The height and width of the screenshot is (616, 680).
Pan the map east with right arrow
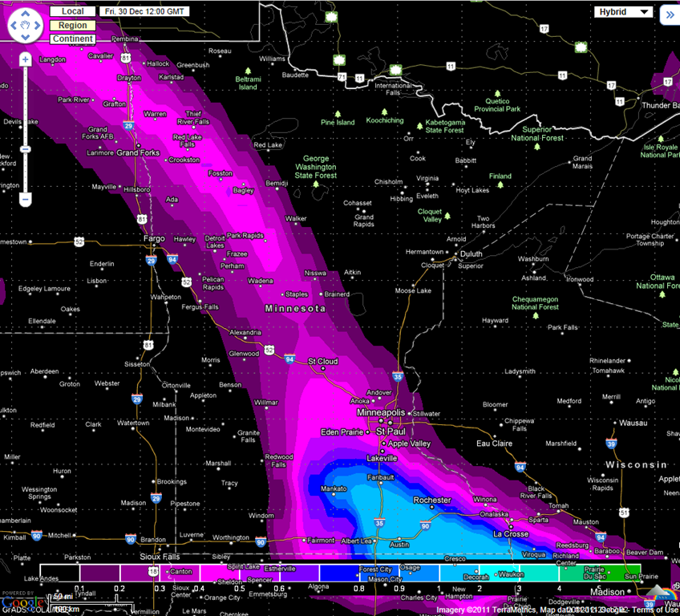click(37, 25)
